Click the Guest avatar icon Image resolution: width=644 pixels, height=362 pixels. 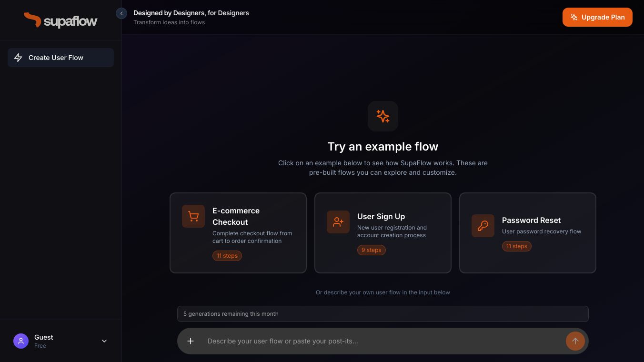pyautogui.click(x=21, y=341)
